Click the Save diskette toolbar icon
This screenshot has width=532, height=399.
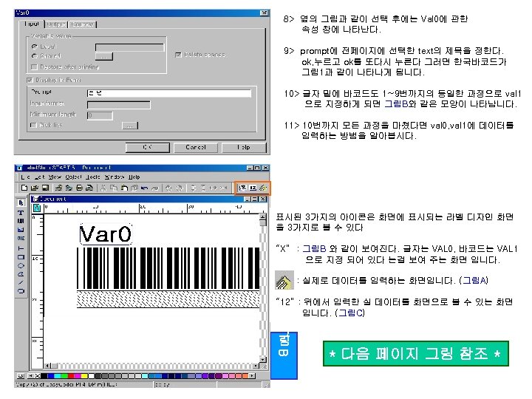pos(45,188)
